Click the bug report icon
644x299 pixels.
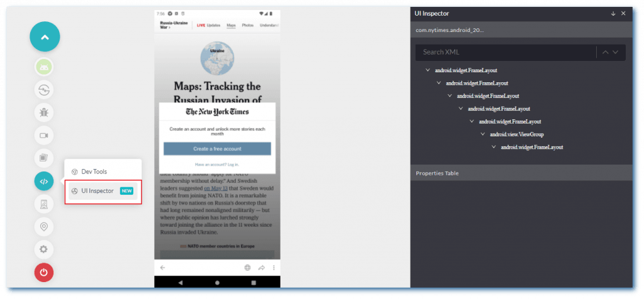[44, 112]
